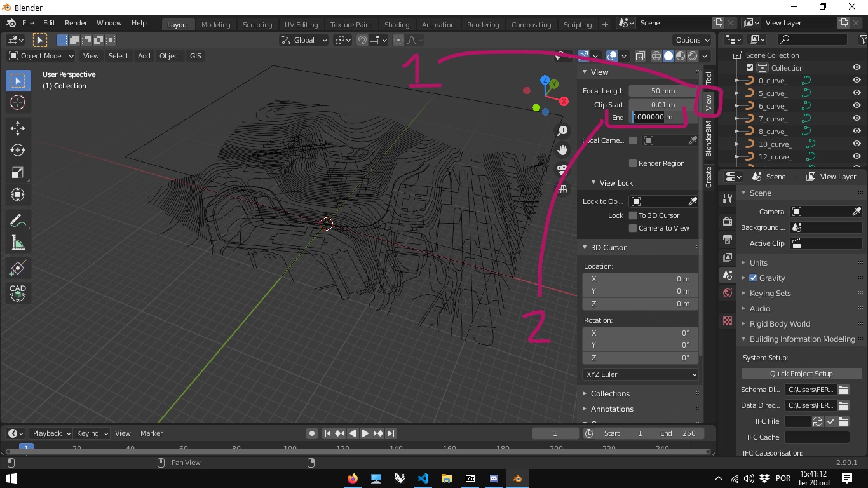The image size is (868, 488).
Task: Select the Rotate tool
Action: click(x=18, y=150)
